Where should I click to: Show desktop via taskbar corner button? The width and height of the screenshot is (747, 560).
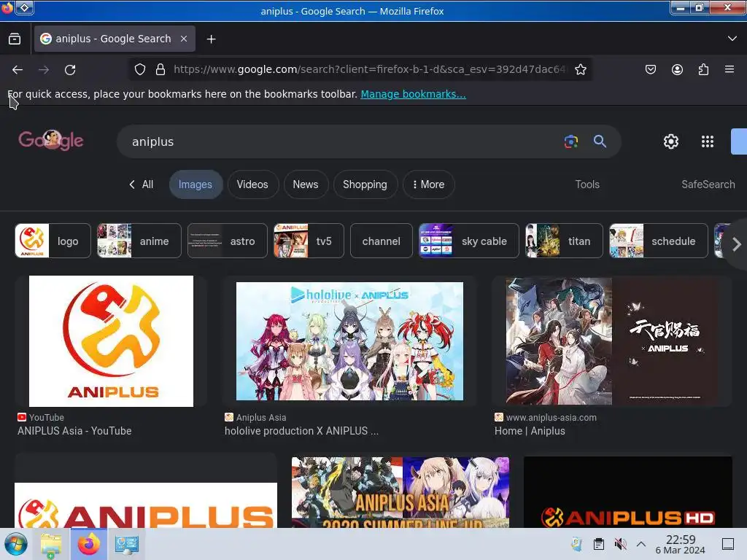pos(728,544)
